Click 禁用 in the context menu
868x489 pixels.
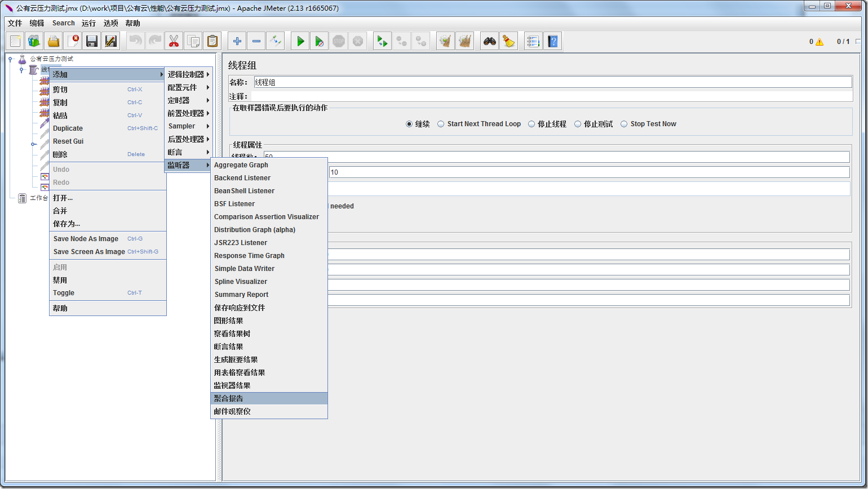[x=108, y=280]
